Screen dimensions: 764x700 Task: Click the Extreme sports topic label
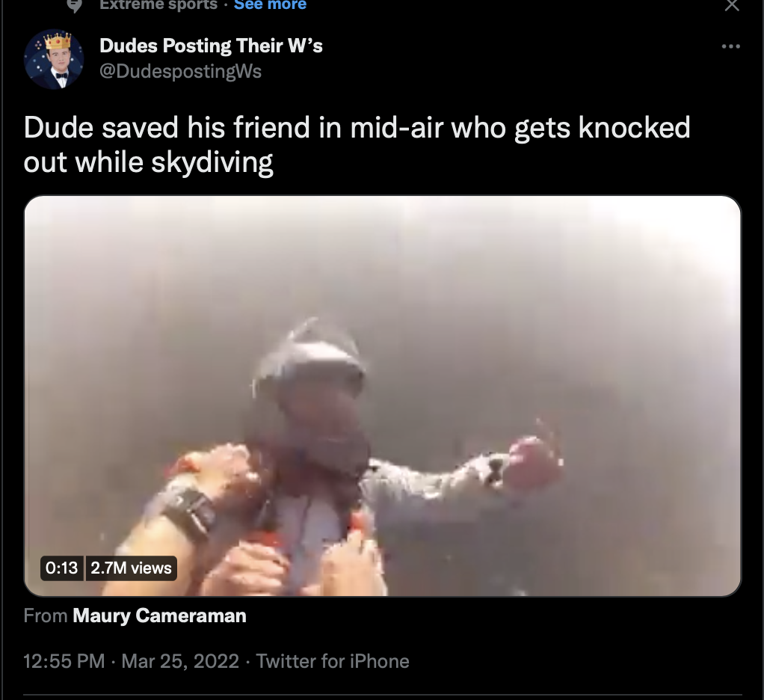(x=158, y=5)
